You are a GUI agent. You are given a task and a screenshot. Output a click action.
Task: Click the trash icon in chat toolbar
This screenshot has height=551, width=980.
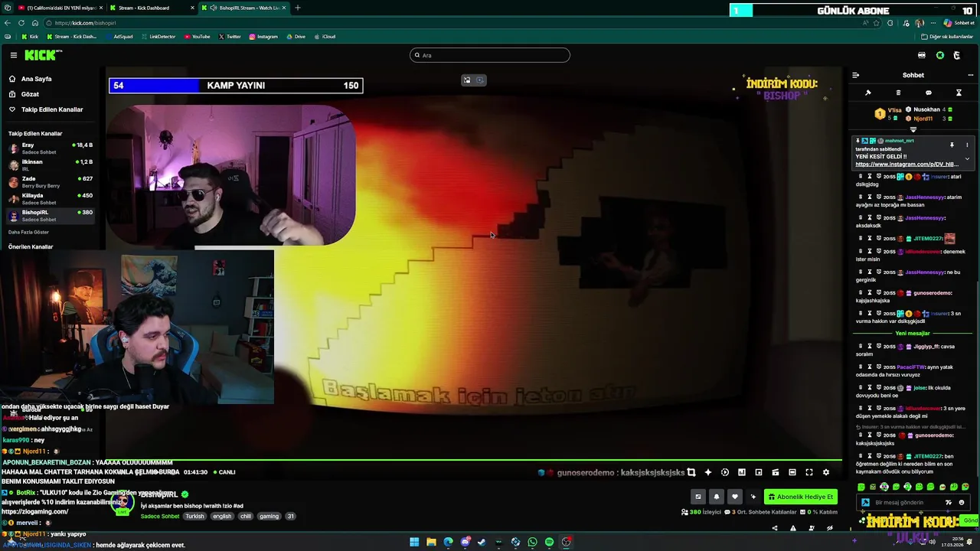click(x=898, y=93)
